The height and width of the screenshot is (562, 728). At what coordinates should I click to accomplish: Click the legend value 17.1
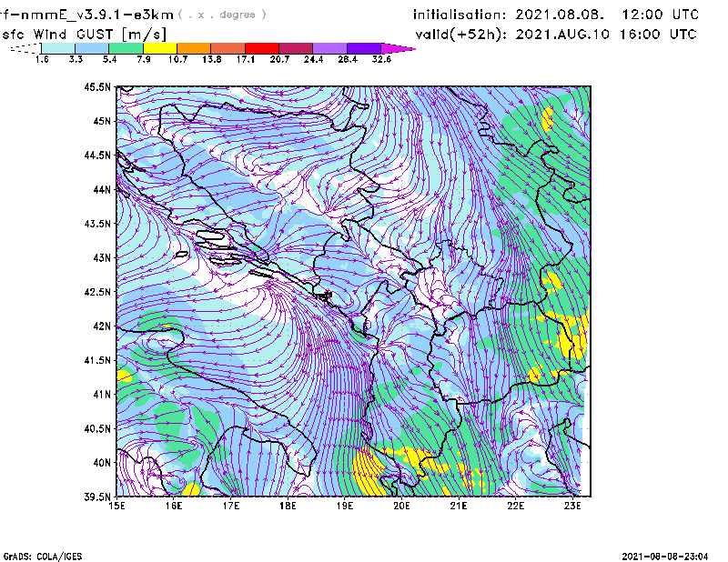(x=245, y=59)
